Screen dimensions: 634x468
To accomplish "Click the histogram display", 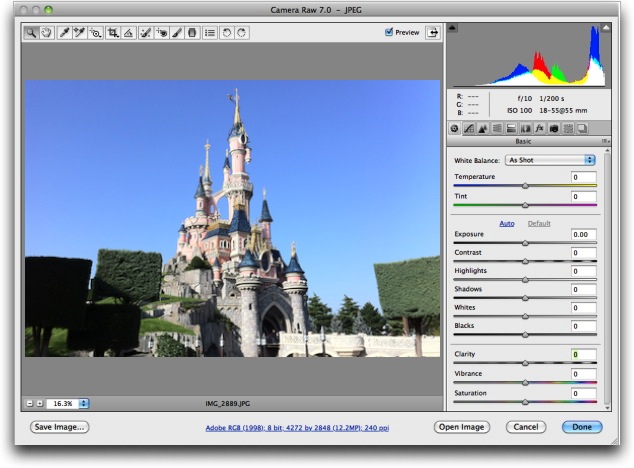I will click(529, 55).
